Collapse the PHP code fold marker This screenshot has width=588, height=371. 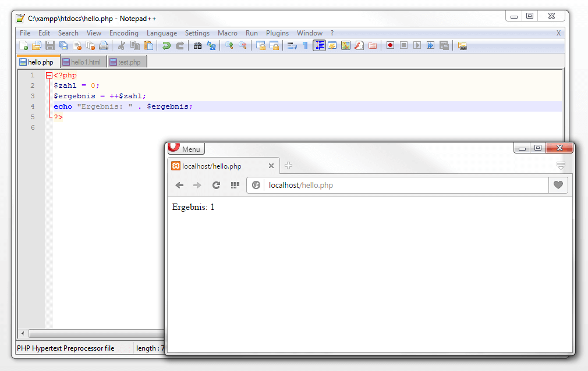(49, 75)
